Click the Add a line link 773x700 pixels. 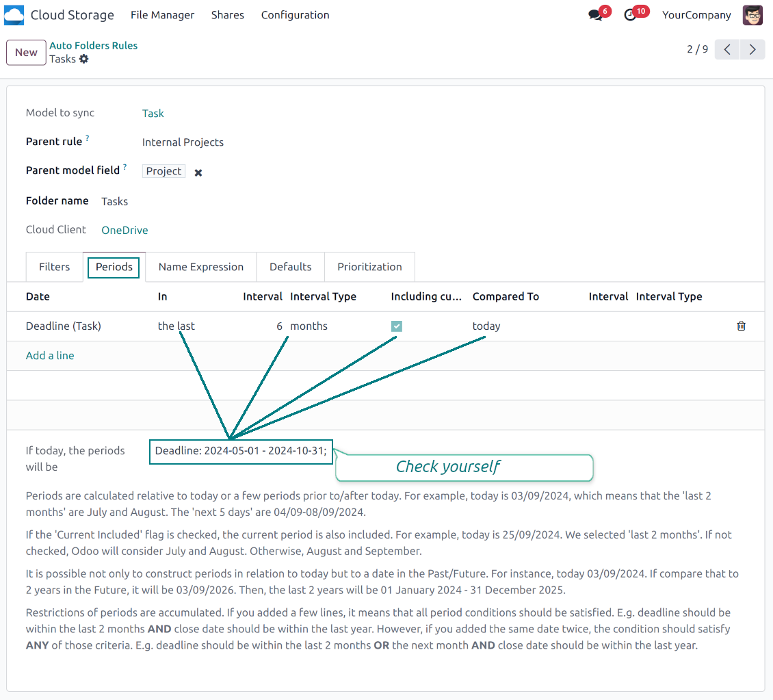click(50, 356)
